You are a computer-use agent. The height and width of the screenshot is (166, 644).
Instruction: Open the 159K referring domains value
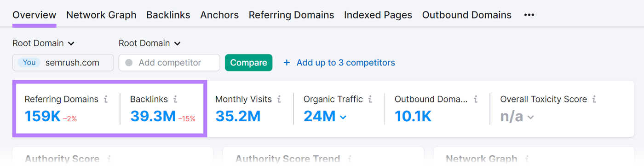pos(43,116)
